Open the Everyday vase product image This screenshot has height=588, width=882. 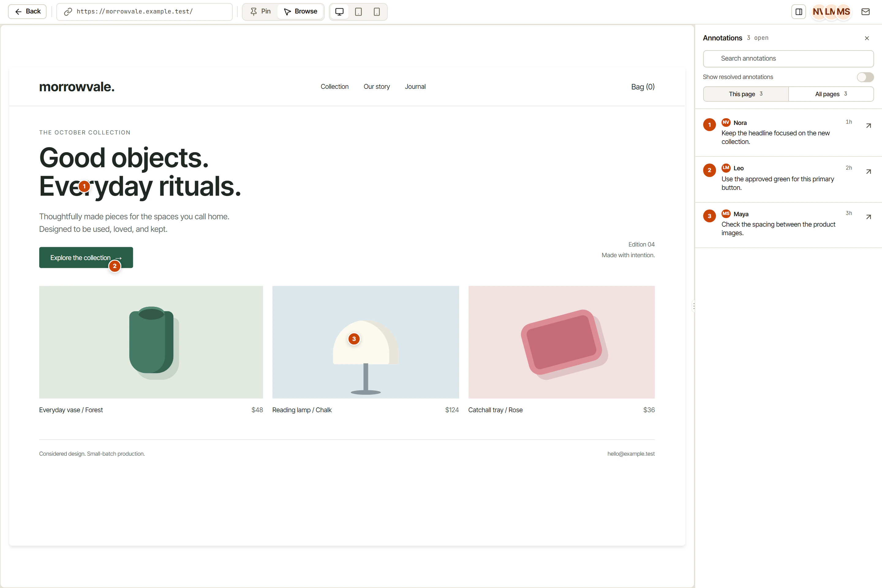[151, 342]
